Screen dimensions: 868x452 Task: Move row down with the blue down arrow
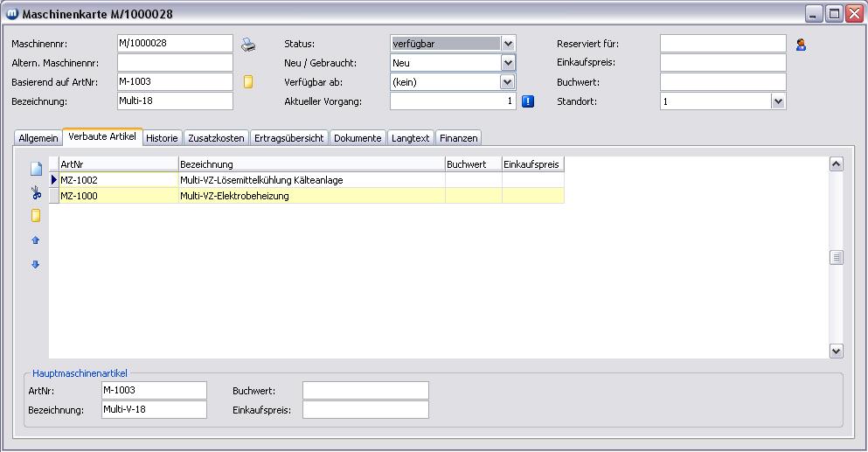click(36, 264)
